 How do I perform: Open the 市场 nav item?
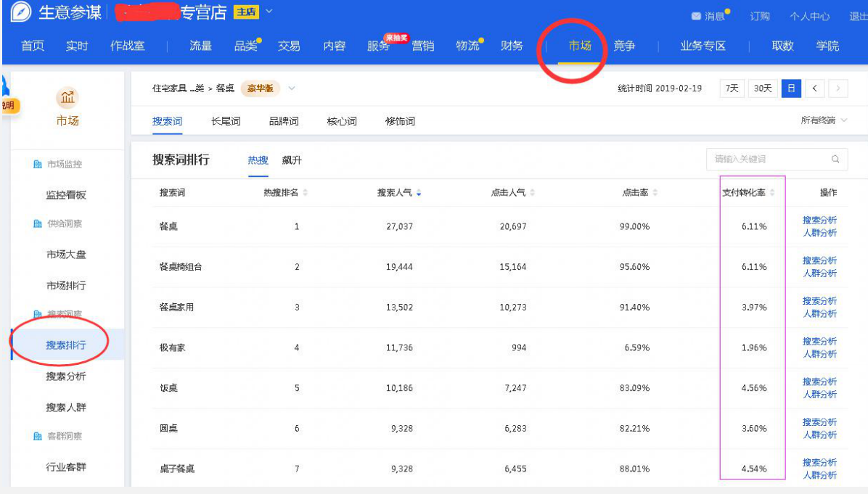pos(580,46)
